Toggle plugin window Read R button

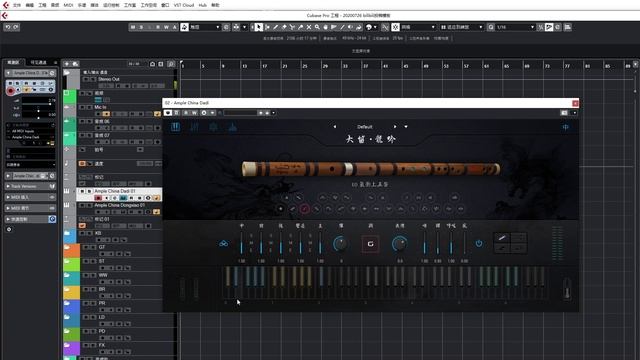(x=186, y=113)
